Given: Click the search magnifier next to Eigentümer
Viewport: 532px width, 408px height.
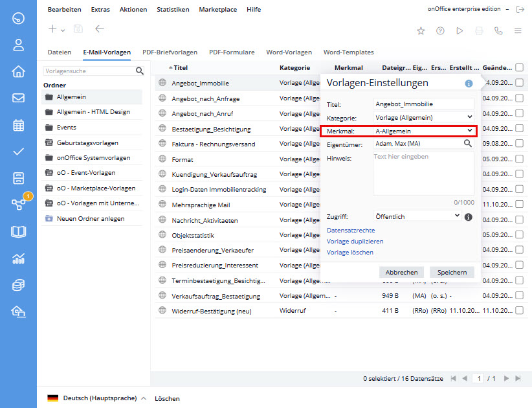Looking at the screenshot, I should point(468,144).
